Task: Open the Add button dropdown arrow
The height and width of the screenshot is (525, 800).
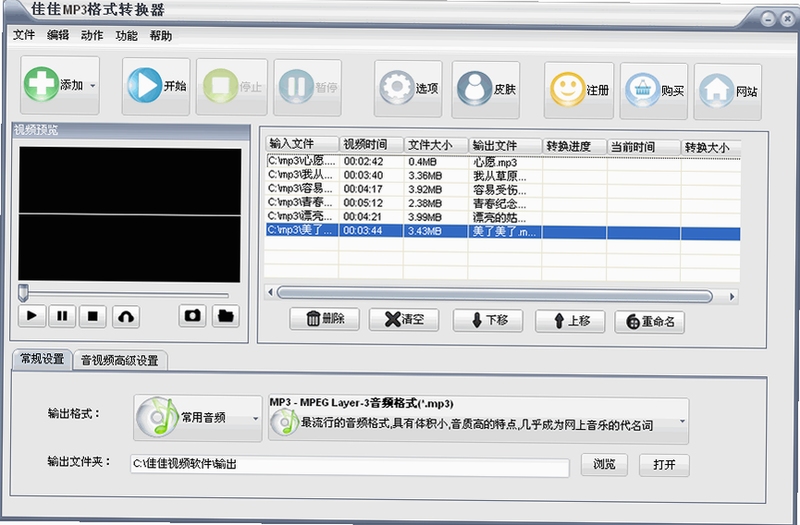Action: (92, 86)
